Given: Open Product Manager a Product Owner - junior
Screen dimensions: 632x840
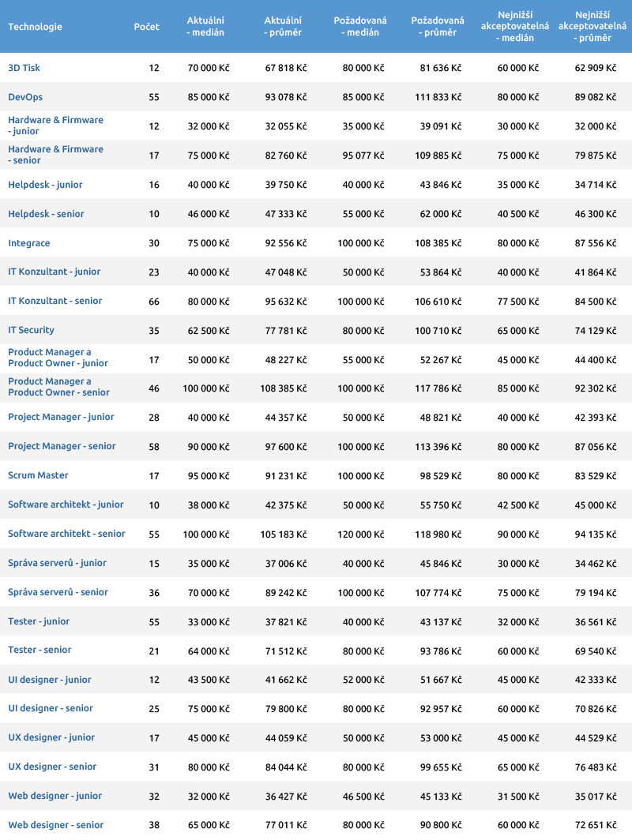Looking at the screenshot, I should (58, 358).
